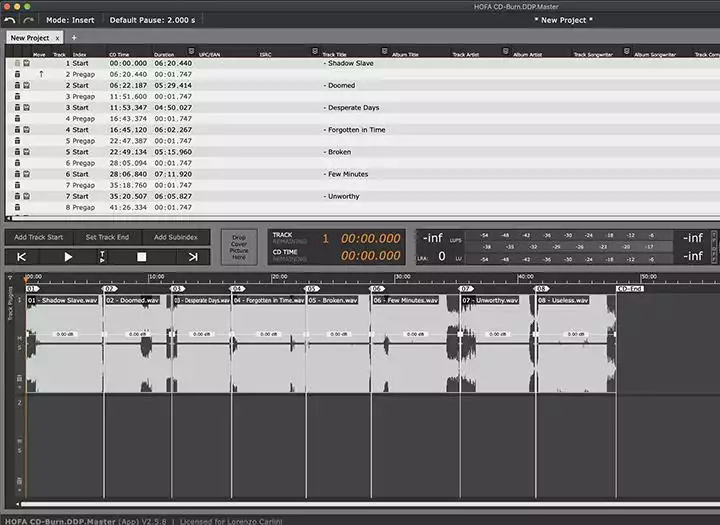
Task: Click the play-from-track-start button
Action: coord(102,257)
